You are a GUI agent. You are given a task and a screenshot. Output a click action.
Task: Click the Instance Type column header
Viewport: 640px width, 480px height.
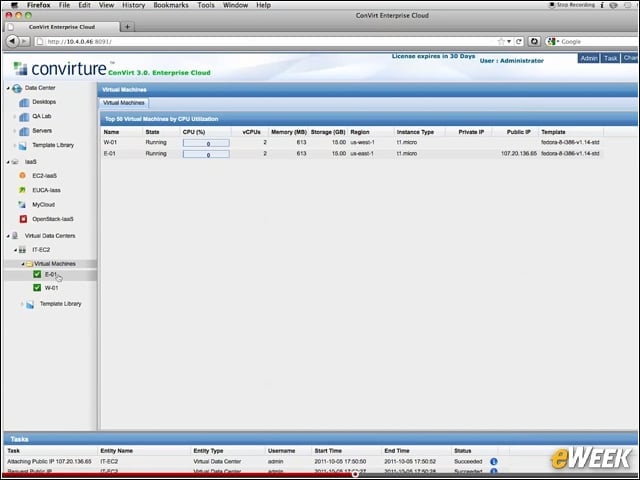pyautogui.click(x=415, y=132)
